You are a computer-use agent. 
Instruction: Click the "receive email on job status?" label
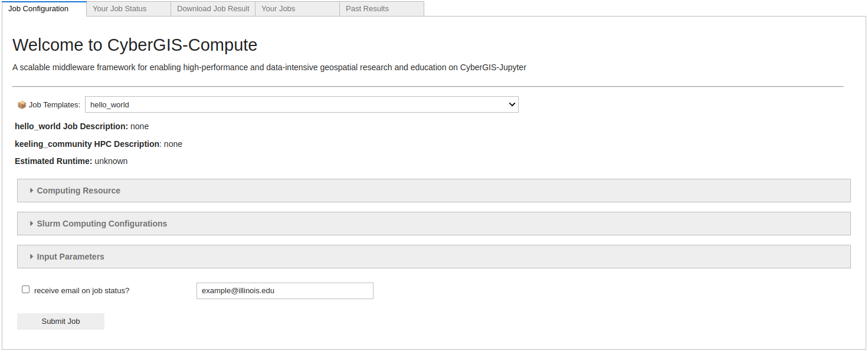pos(81,291)
